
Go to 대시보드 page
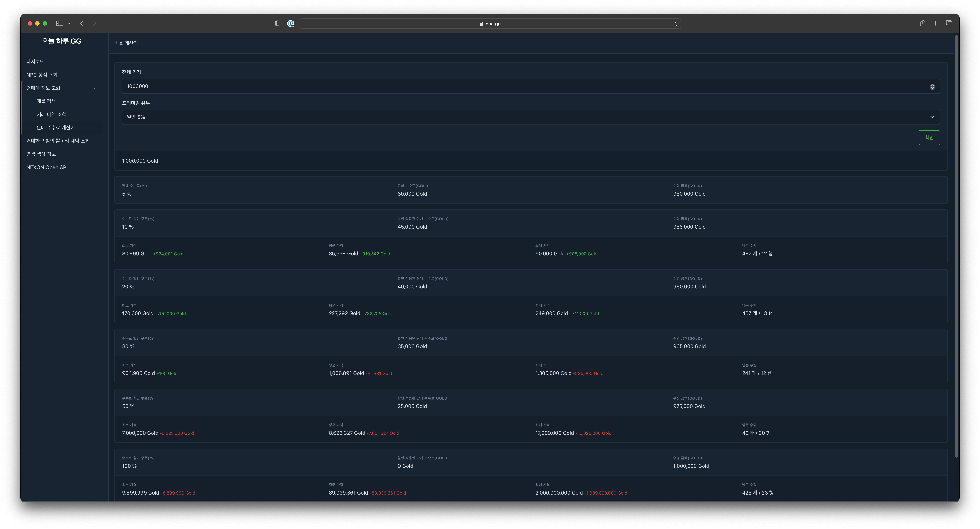(35, 62)
